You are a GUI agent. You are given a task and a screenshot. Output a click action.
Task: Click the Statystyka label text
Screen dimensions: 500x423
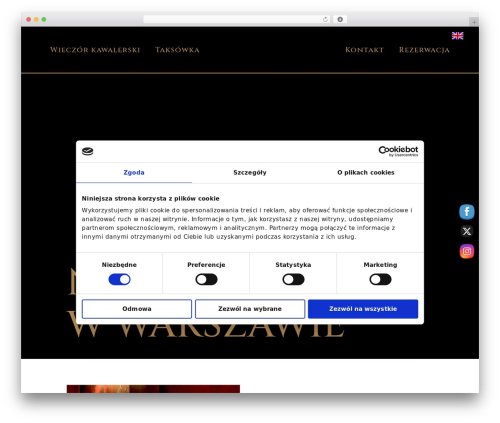(293, 265)
